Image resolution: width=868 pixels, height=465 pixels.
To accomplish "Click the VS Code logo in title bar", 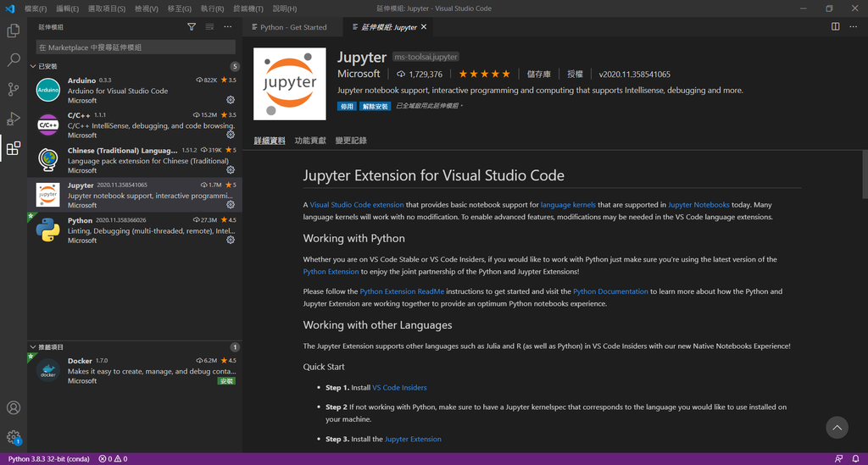I will 10,8.
